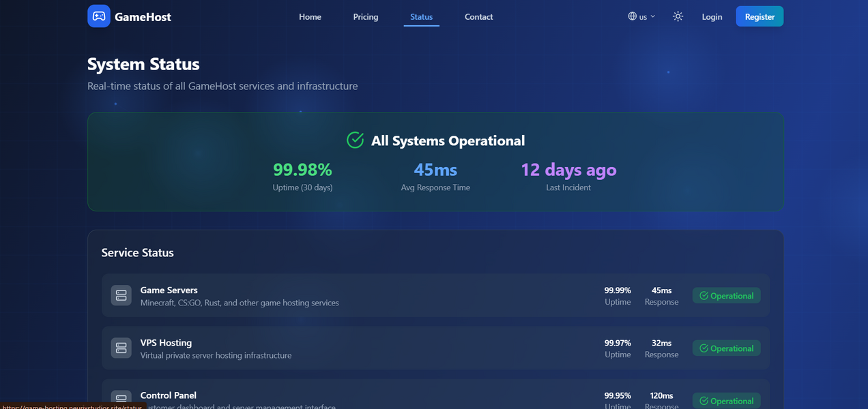The image size is (868, 409).
Task: Click the GameHost controller logo icon
Action: tap(99, 16)
